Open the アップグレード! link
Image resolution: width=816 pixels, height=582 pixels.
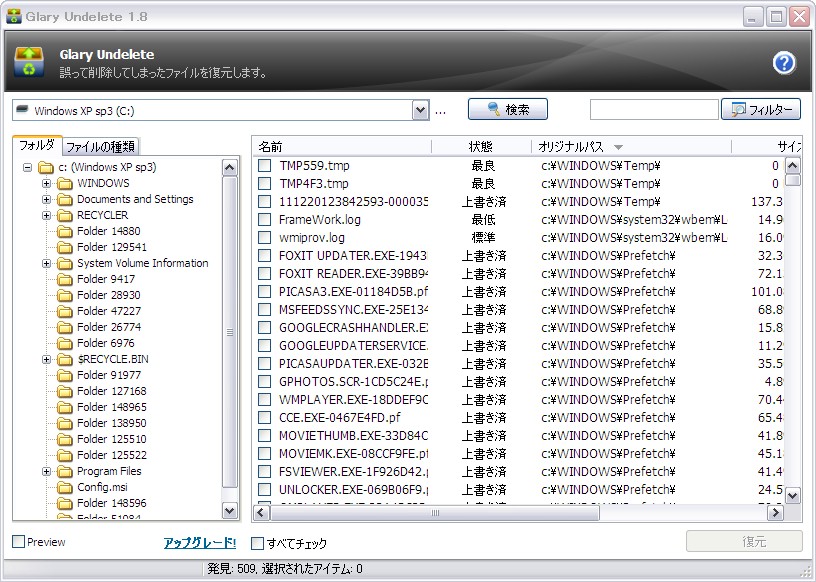pyautogui.click(x=200, y=543)
